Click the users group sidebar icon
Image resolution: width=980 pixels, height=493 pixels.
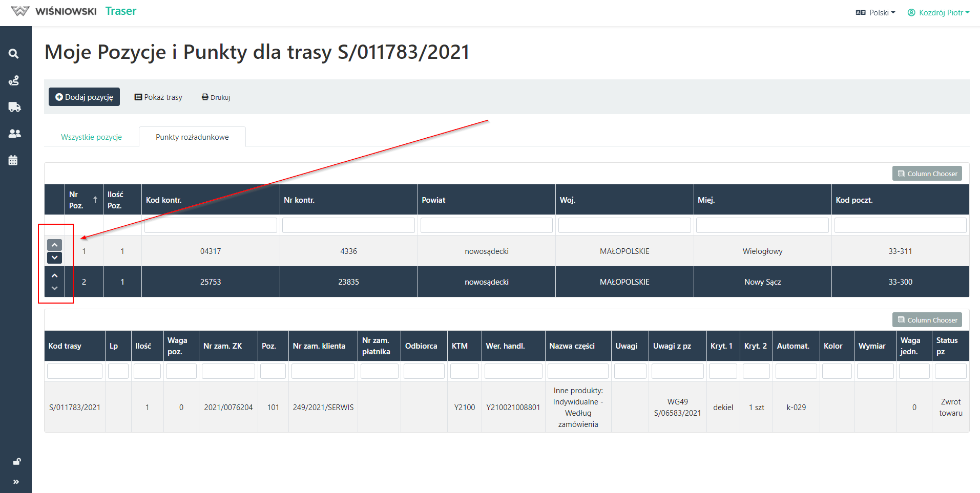(14, 134)
